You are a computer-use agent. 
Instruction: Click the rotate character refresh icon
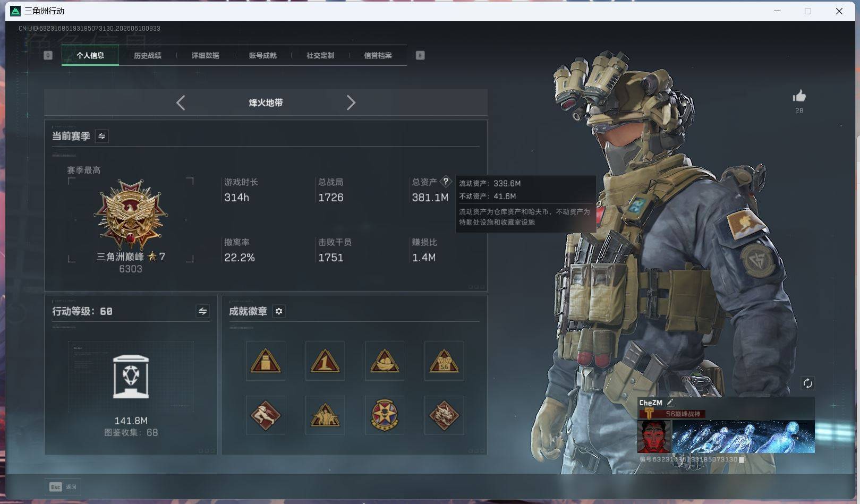coord(807,383)
